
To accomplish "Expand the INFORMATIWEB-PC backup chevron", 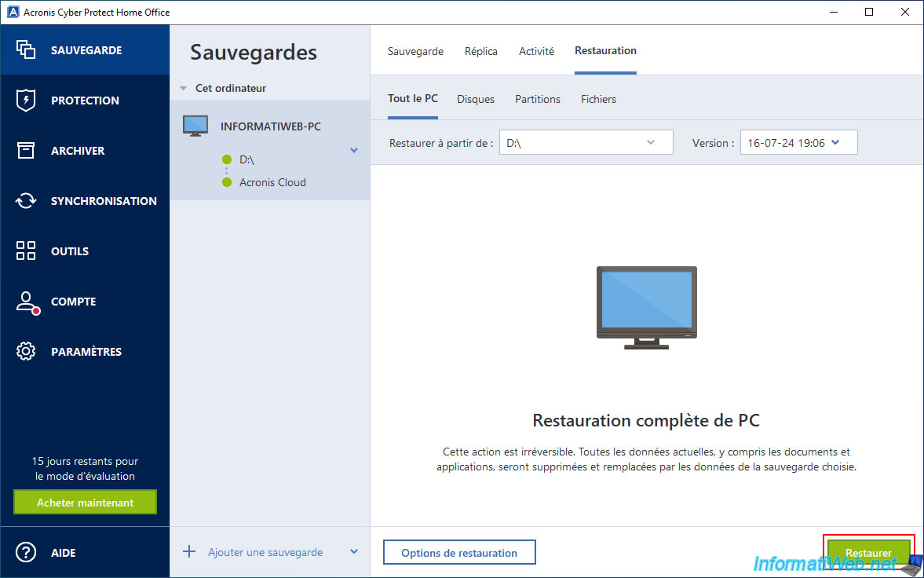I will point(354,151).
